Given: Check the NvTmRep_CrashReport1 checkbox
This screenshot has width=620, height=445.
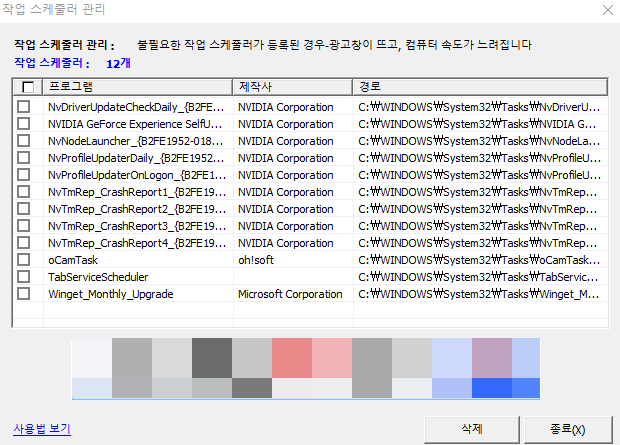Looking at the screenshot, I should [24, 191].
